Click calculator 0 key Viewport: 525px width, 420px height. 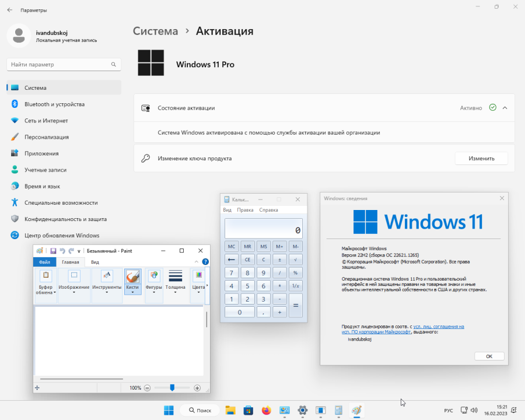(x=239, y=312)
